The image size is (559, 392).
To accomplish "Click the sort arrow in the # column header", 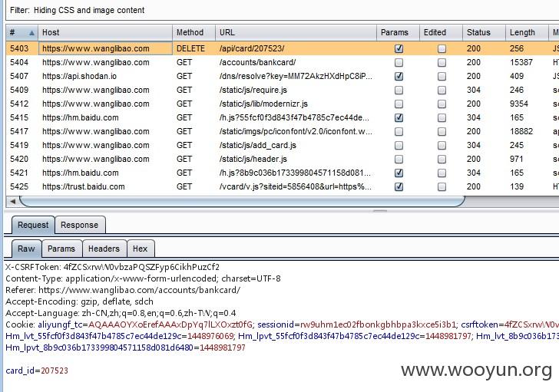I will click(31, 33).
